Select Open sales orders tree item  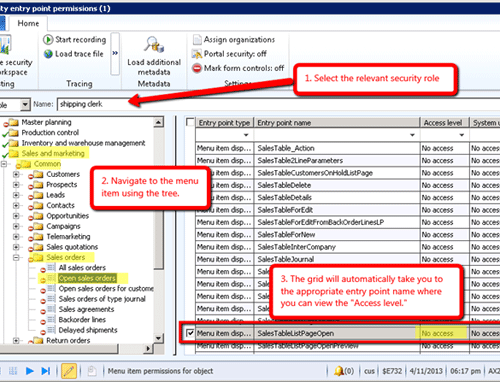[x=87, y=278]
